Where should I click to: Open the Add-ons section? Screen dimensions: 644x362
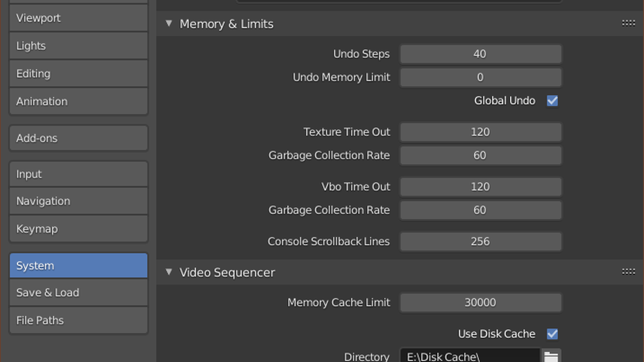[x=78, y=138]
